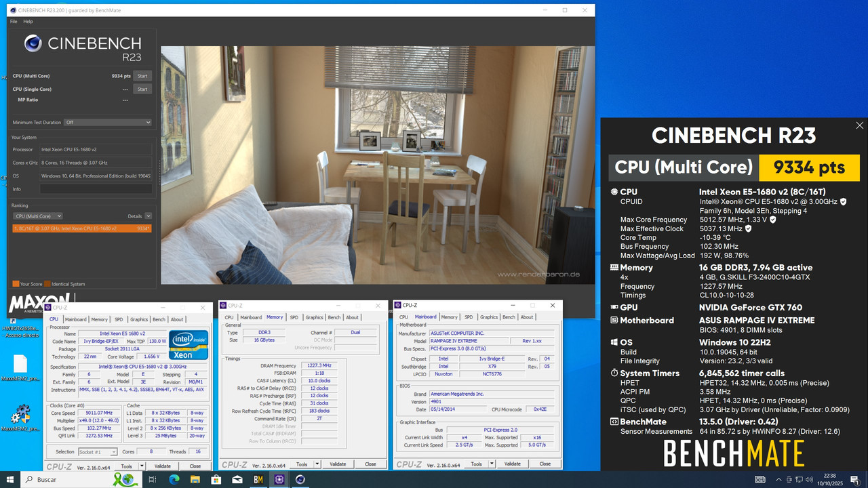This screenshot has height=488, width=868.
Task: Open the CPU (Multi Core) ranking dropdown
Action: click(38, 216)
